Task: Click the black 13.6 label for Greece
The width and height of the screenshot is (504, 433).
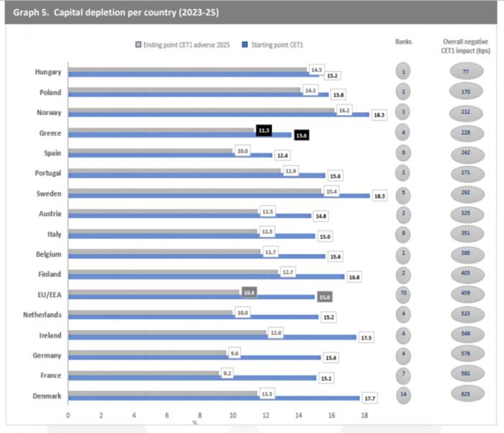Action: 302,135
